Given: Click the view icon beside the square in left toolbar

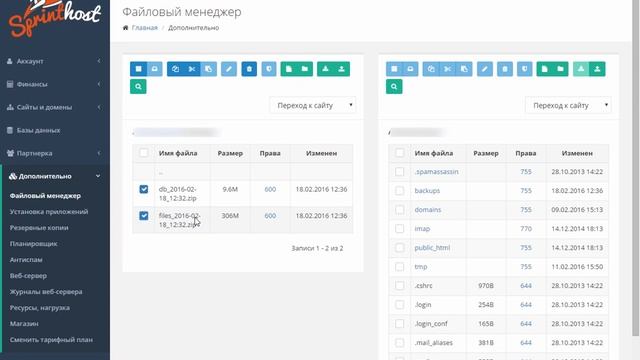Looking at the screenshot, I should pos(155,69).
